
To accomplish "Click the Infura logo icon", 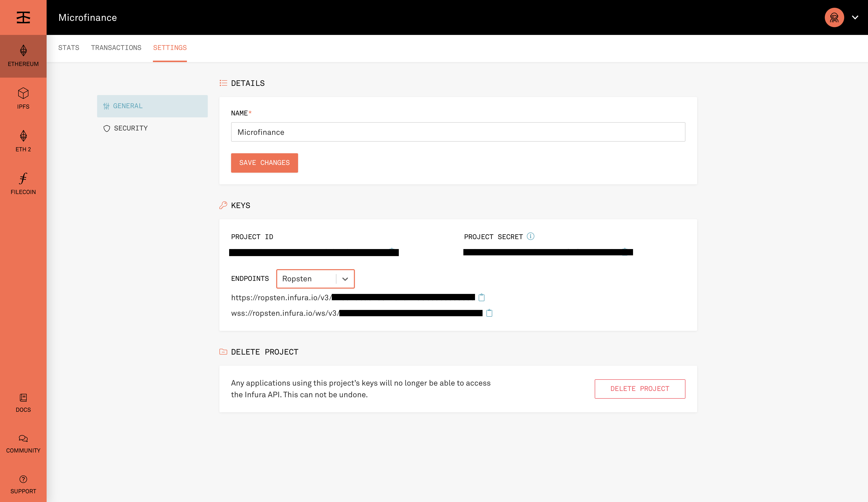I will point(23,17).
